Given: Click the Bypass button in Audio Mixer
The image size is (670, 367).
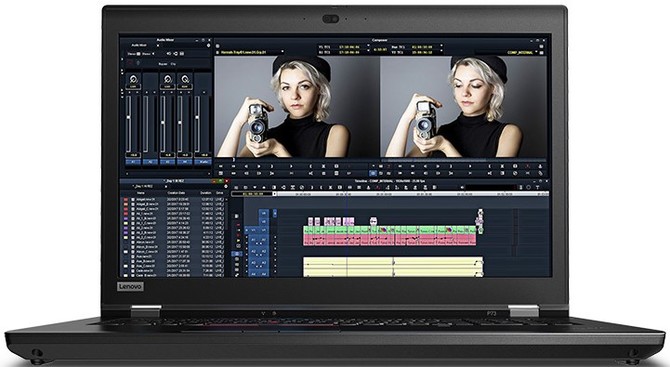Looking at the screenshot, I should tap(163, 64).
